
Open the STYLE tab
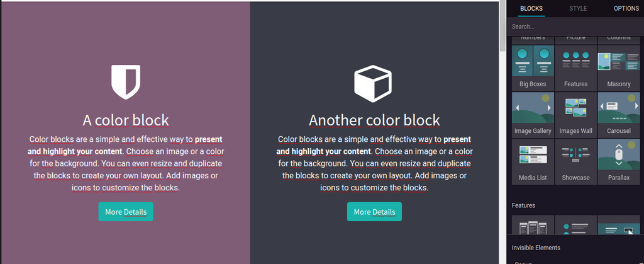click(578, 8)
